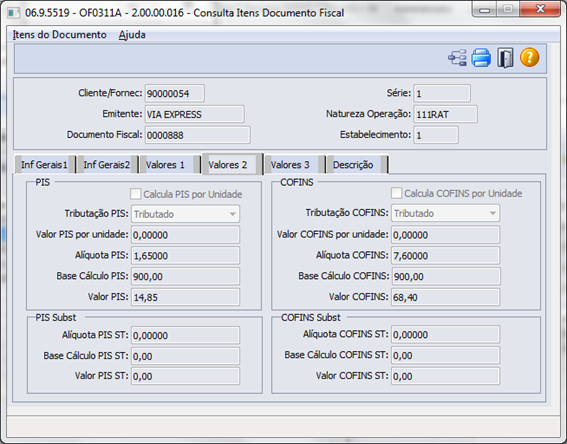Click the exit door icon
Image resolution: width=567 pixels, height=444 pixels.
(x=505, y=58)
